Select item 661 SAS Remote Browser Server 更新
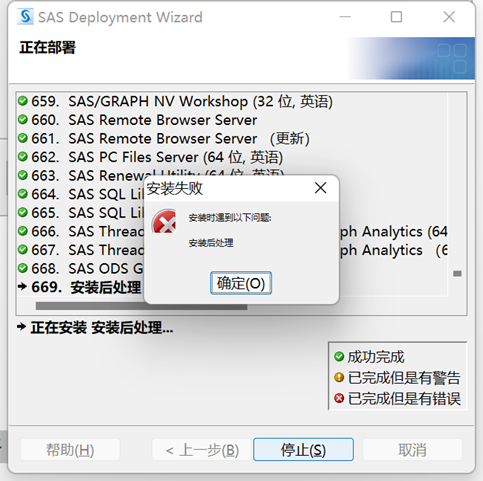The height and width of the screenshot is (481, 483). (x=171, y=139)
